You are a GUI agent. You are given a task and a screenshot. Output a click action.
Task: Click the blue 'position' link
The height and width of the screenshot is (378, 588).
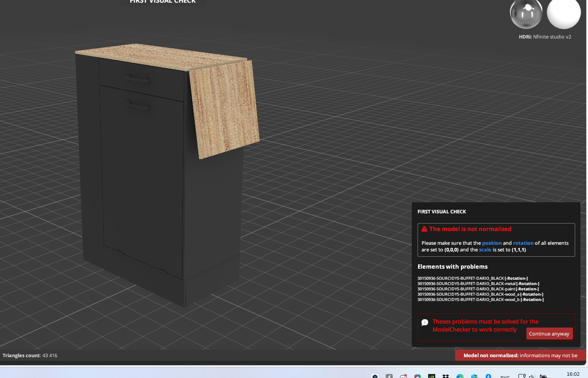coord(491,243)
